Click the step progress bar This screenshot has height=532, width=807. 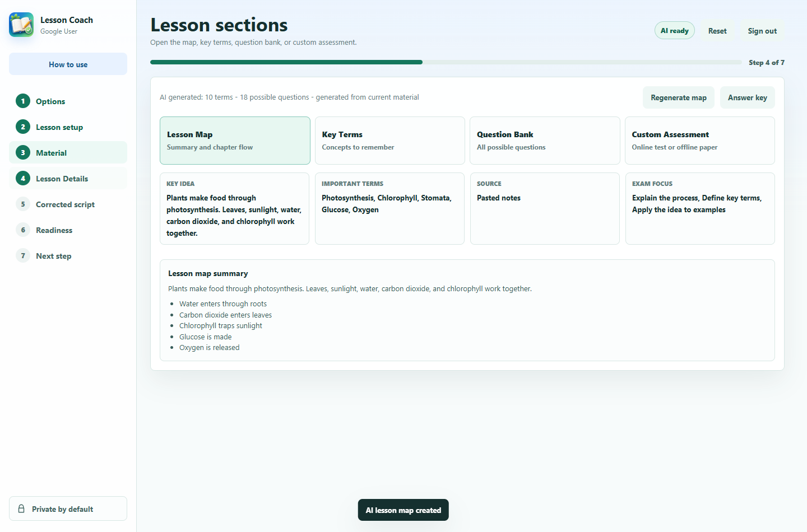coord(446,62)
